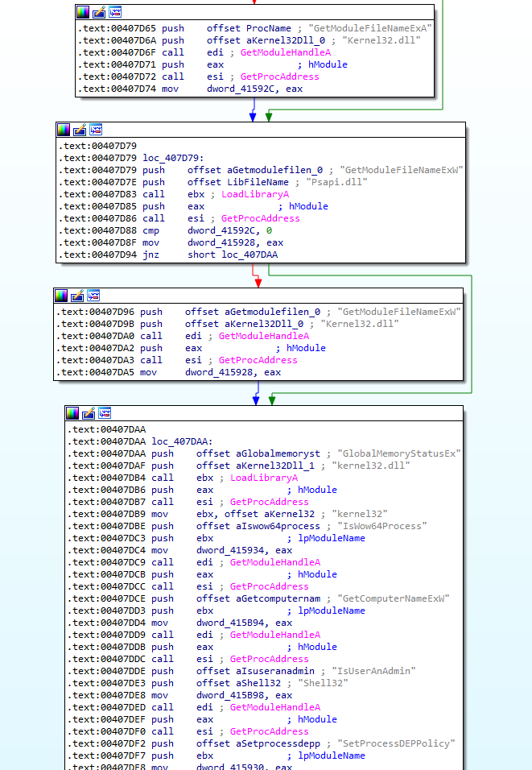Click edit icon on loc_407DAA block header
Image resolution: width=532 pixels, height=770 pixels.
[x=89, y=413]
